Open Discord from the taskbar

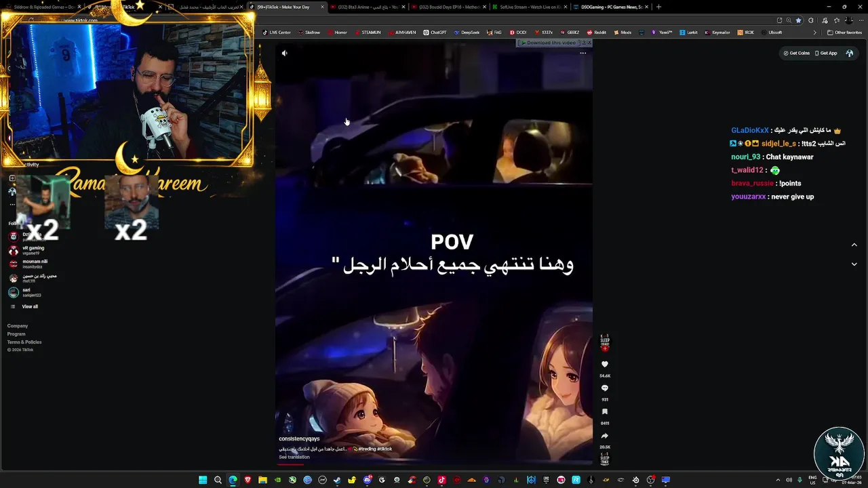click(367, 480)
